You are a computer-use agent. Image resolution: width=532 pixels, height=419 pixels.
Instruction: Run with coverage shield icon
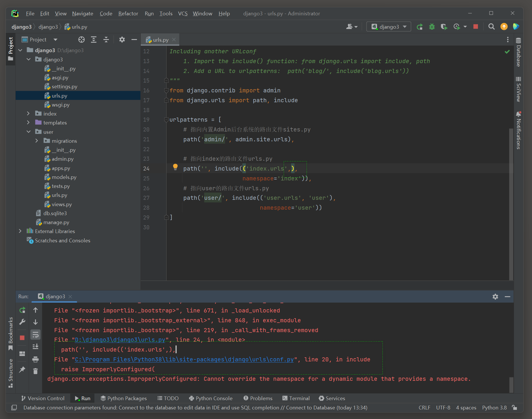(444, 27)
